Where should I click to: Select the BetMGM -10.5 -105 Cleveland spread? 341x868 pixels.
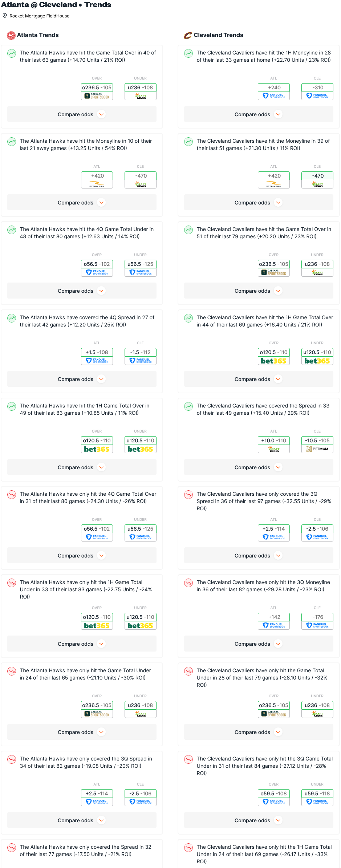click(x=317, y=445)
